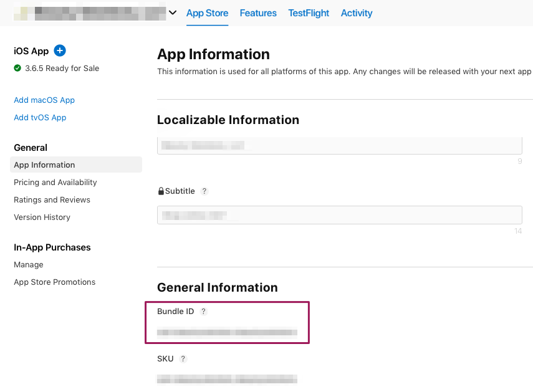
Task: Click the Subtitle input field
Action: tap(339, 215)
